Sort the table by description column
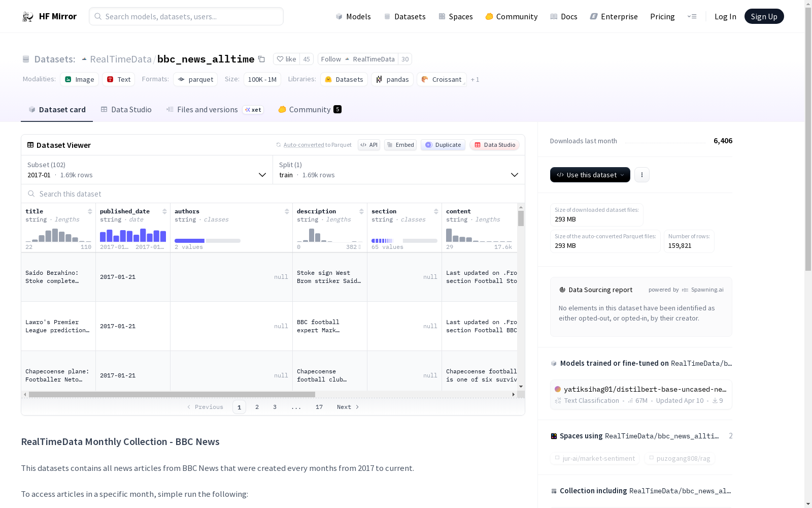Viewport: 812px width, 508px height. [361, 211]
